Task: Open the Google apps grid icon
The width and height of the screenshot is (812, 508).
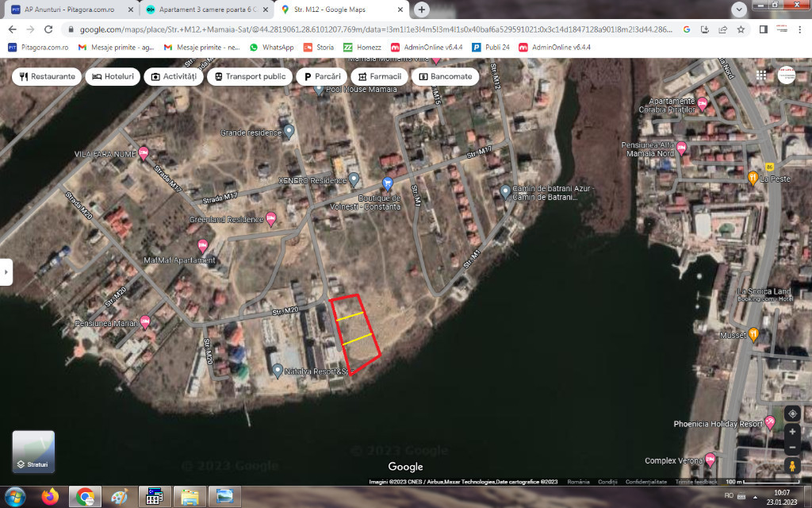Action: pyautogui.click(x=761, y=75)
